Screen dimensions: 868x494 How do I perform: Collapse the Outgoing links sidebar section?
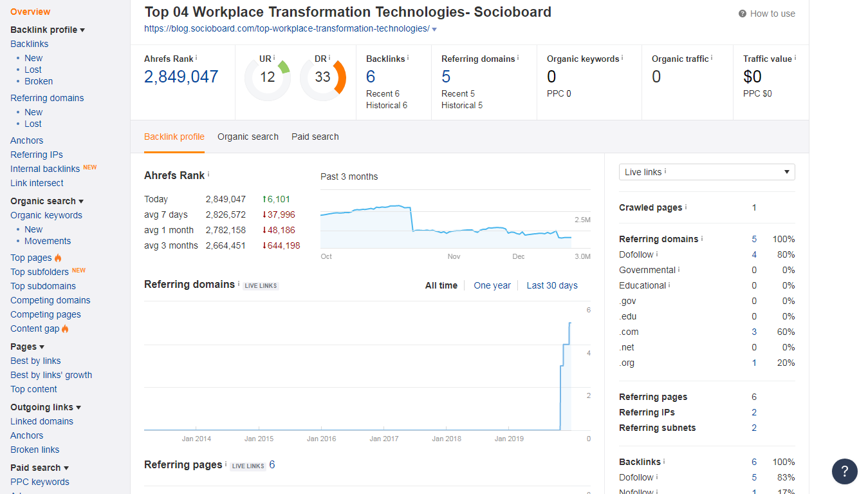78,408
